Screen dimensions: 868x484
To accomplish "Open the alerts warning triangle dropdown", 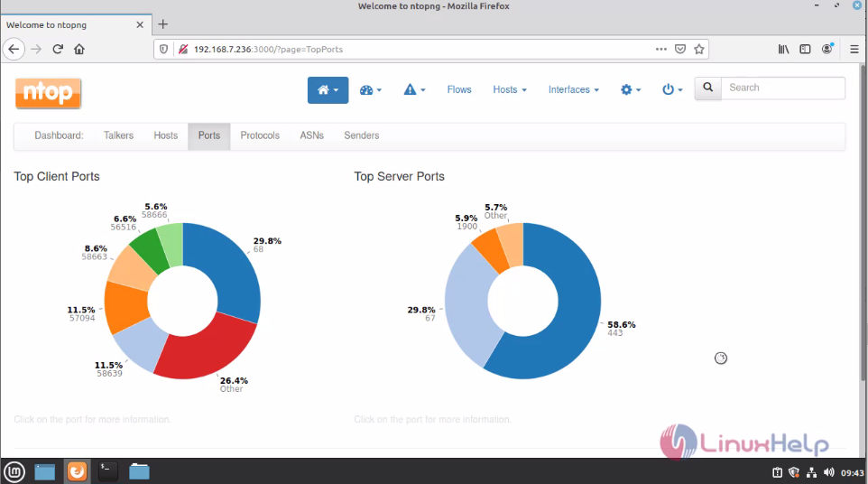I will click(414, 89).
